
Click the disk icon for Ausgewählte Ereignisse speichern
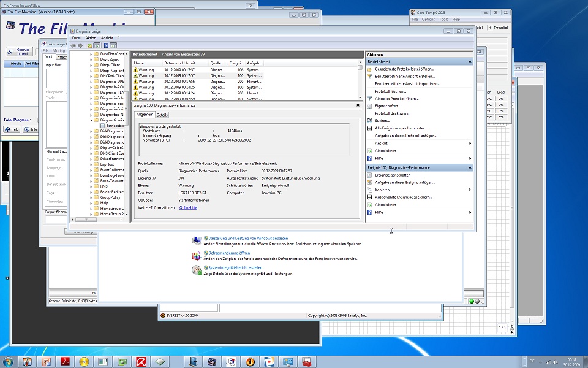click(369, 197)
